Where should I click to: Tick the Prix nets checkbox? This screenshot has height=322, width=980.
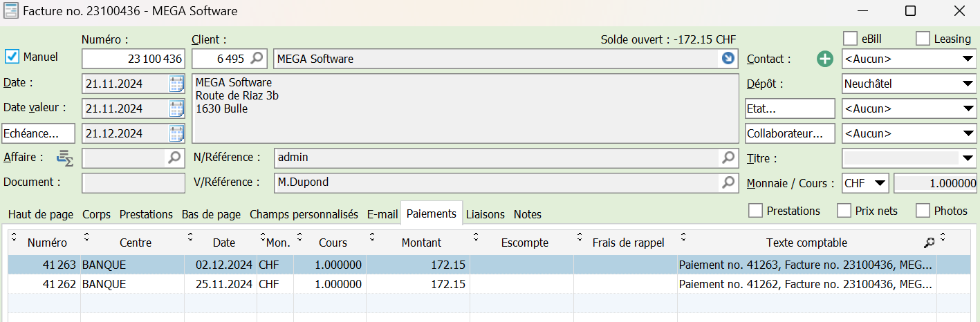click(x=844, y=210)
